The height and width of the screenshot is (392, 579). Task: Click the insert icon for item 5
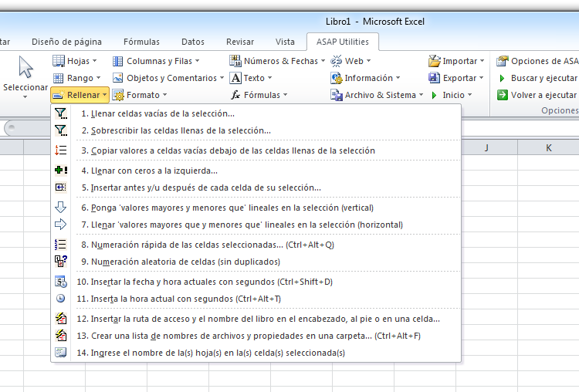60,188
